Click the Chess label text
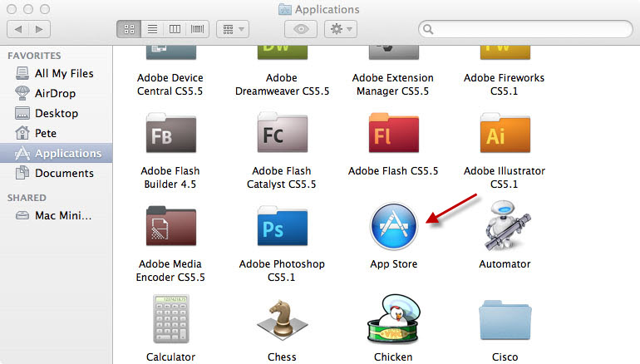The image size is (640, 364). click(x=282, y=357)
